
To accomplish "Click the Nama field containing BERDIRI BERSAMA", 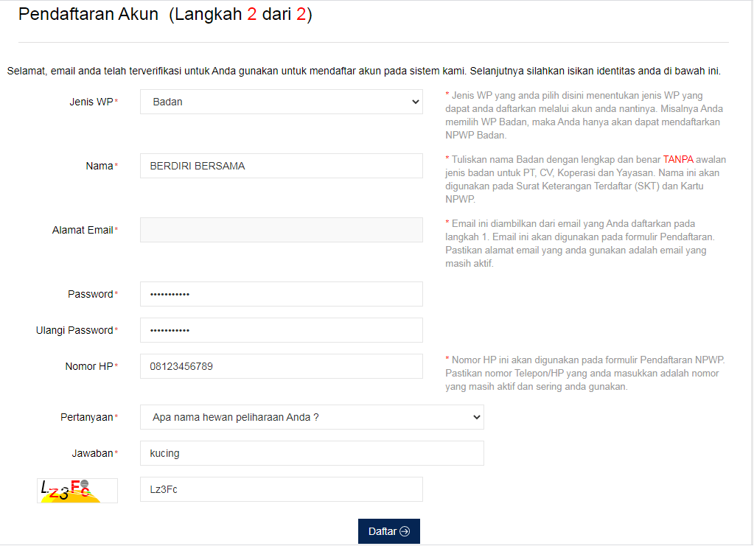I will [x=280, y=165].
